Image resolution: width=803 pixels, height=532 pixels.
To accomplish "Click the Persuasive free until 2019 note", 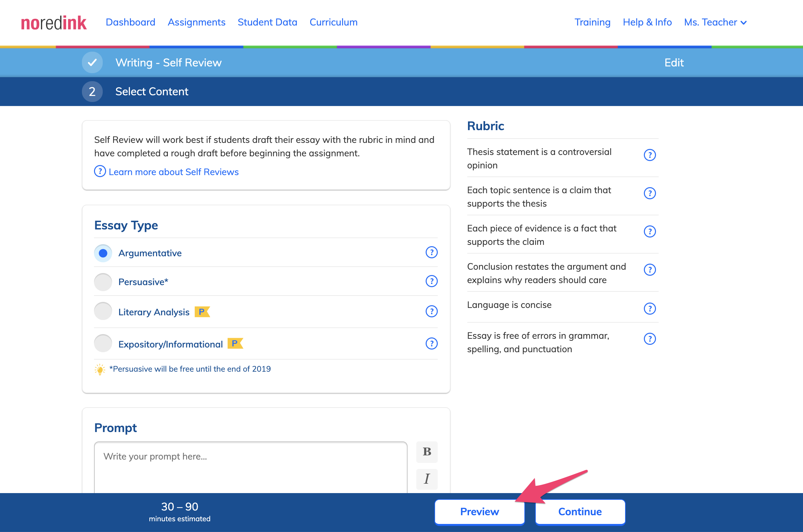I will 190,369.
